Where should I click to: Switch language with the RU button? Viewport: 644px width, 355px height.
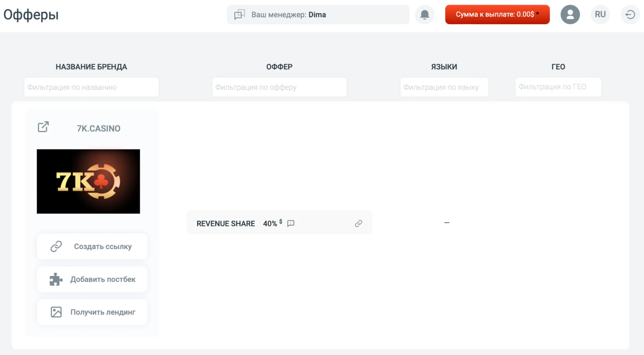coord(600,14)
